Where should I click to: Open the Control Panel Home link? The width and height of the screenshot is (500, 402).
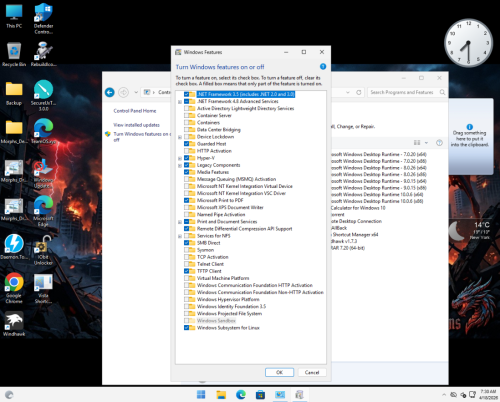point(135,111)
